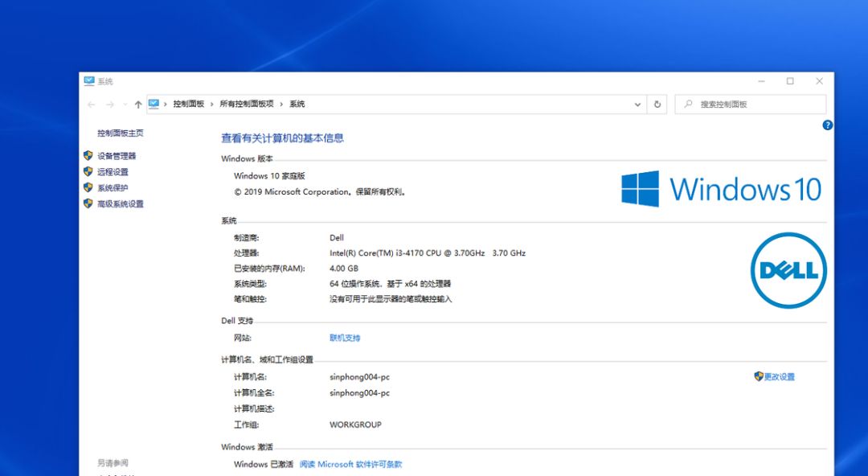Open 远程设置 link

tap(113, 172)
